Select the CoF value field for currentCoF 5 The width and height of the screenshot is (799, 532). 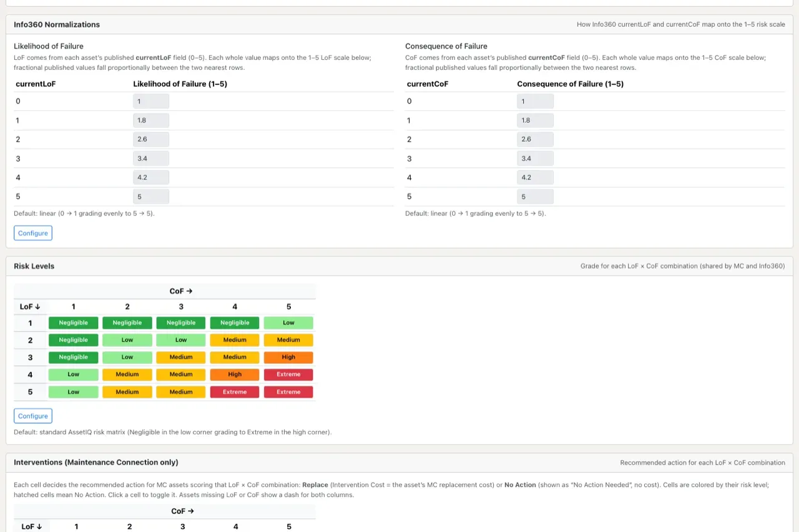pos(535,196)
